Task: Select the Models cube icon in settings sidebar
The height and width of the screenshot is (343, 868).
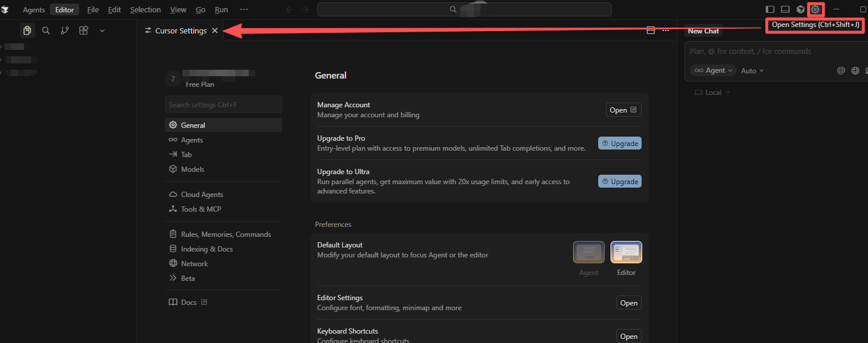Action: [x=173, y=169]
